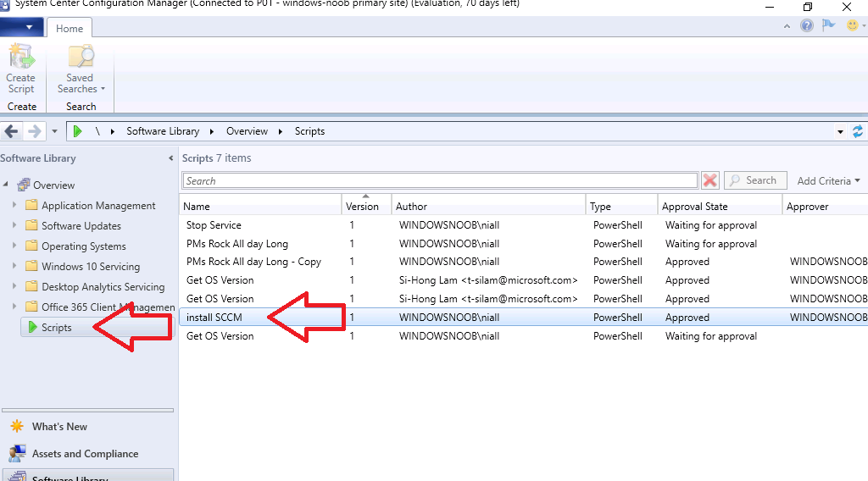Sort by the Author column header
This screenshot has height=481, width=868.
[x=488, y=207]
